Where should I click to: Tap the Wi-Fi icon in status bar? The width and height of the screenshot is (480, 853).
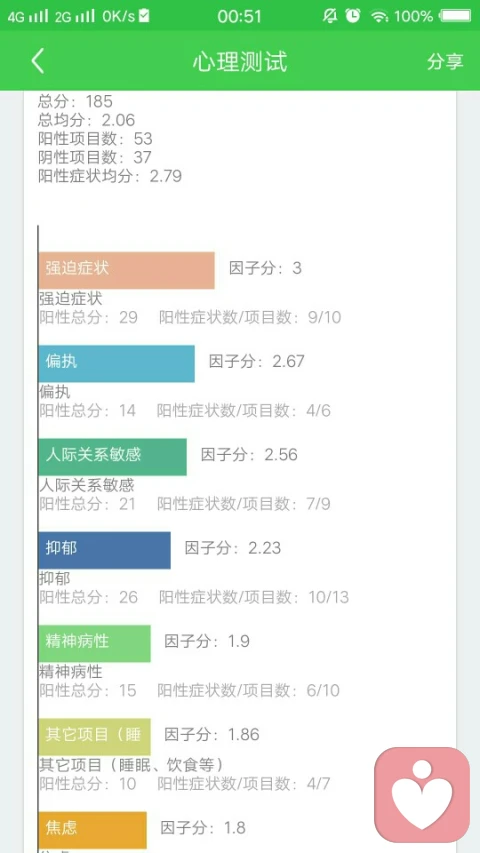379,16
